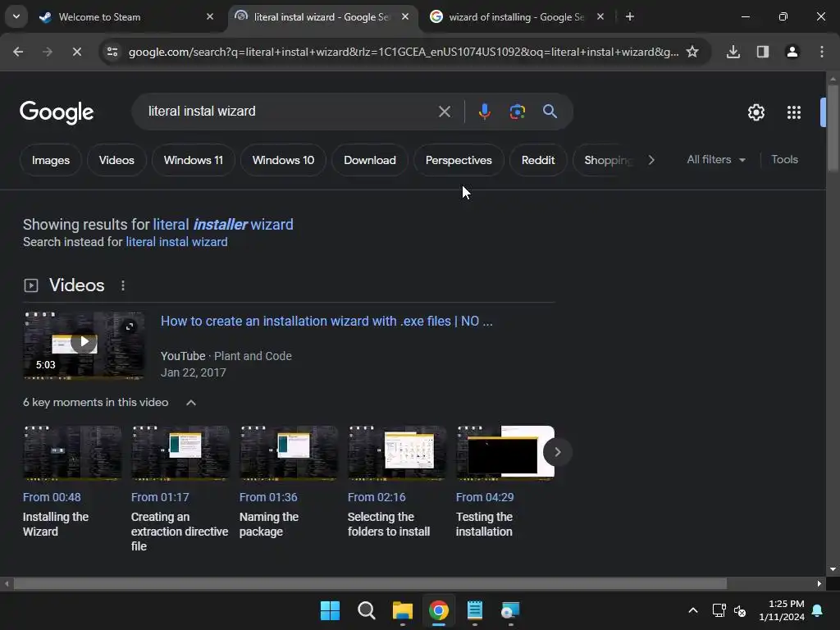Close the Welcome to Steam tab
This screenshot has height=630, width=840.
pyautogui.click(x=210, y=17)
